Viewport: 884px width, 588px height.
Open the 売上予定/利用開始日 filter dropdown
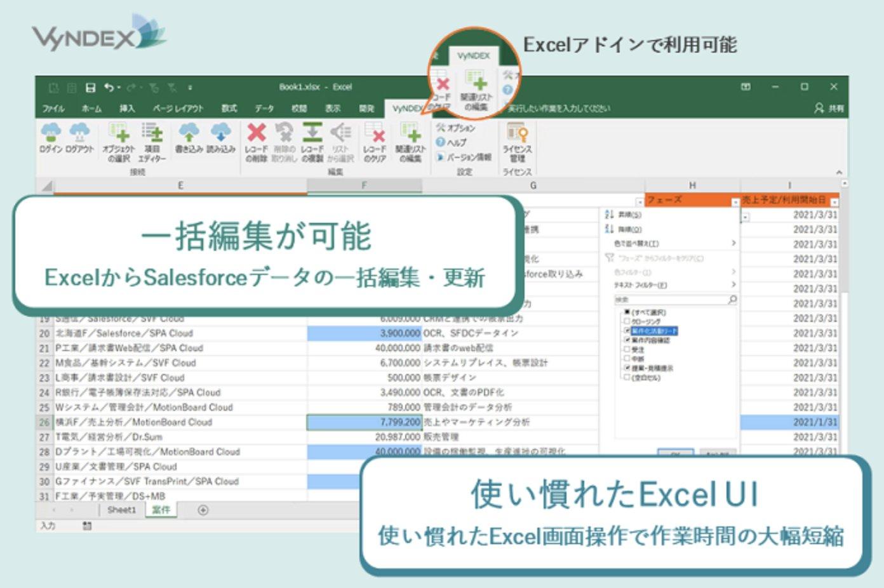[834, 203]
